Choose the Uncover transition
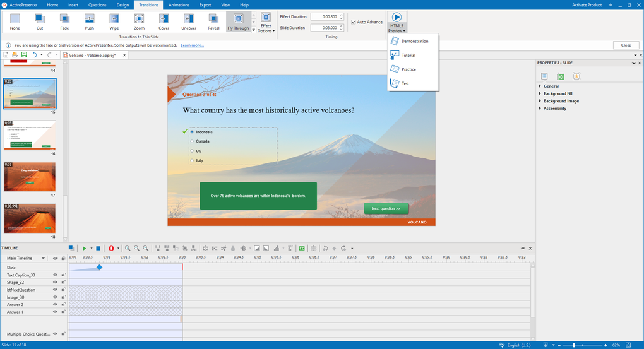Image resolution: width=644 pixels, height=349 pixels. 189,21
